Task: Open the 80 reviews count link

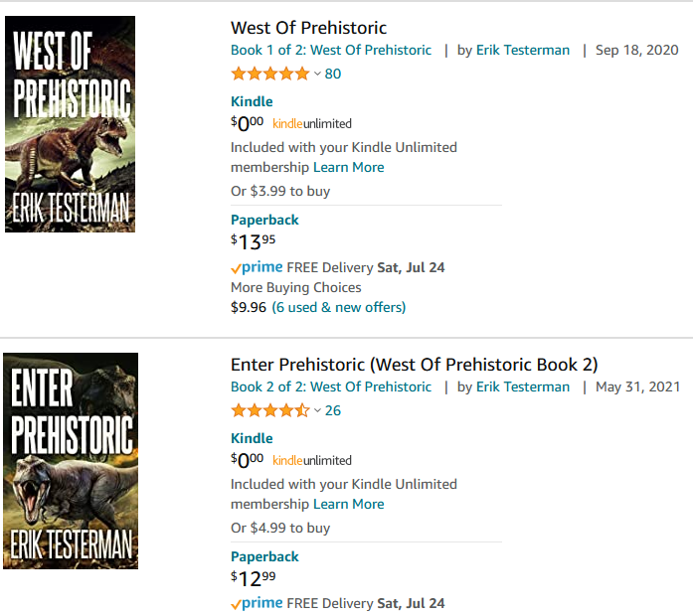Action: point(333,74)
